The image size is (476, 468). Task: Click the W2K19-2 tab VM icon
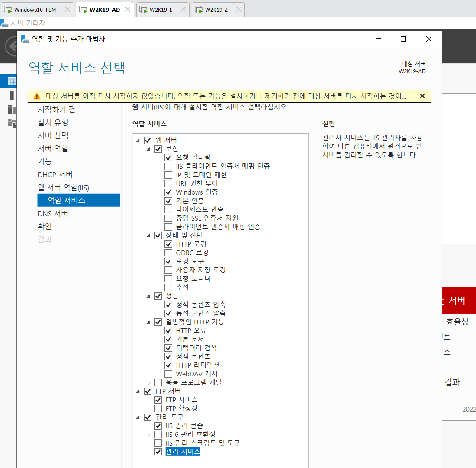(x=199, y=10)
